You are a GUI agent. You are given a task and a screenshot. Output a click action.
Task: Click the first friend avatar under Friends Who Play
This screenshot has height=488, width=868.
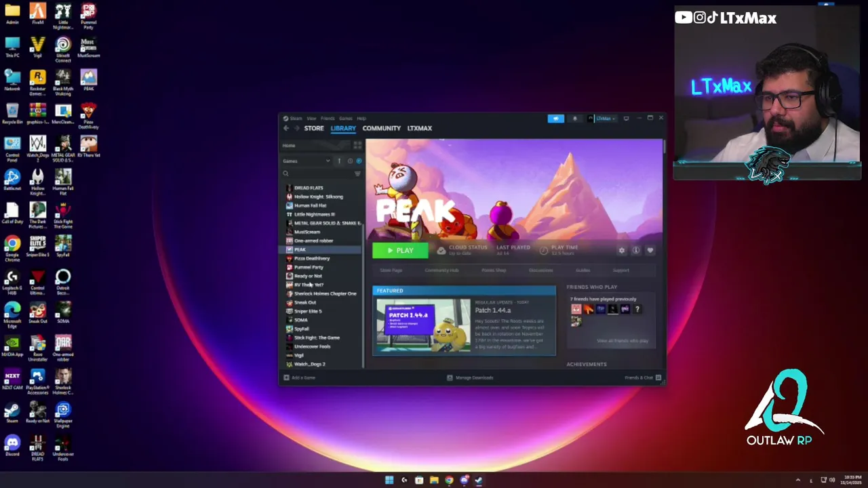(x=576, y=309)
